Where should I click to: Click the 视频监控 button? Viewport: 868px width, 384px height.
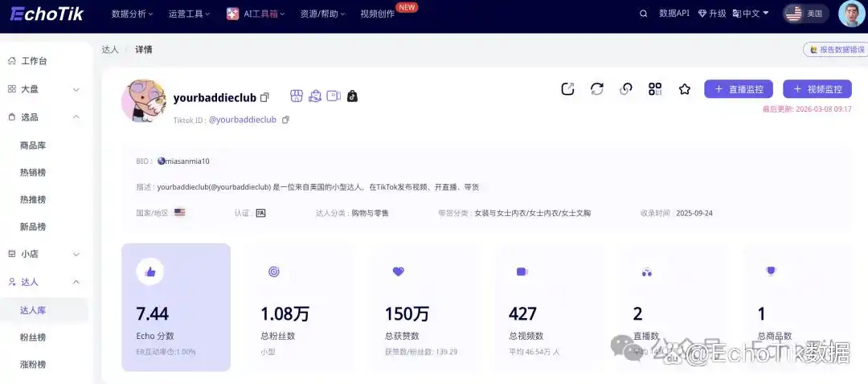point(817,89)
